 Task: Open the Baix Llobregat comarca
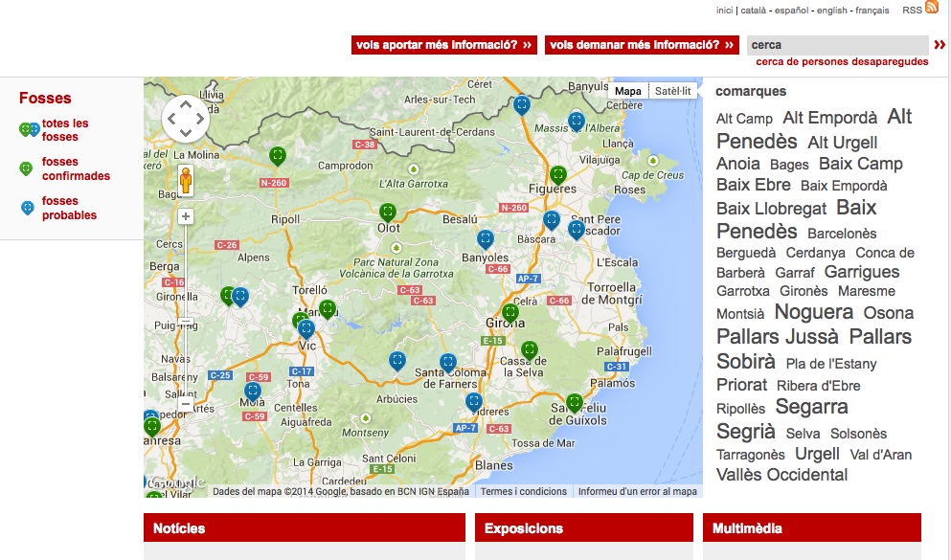[772, 209]
